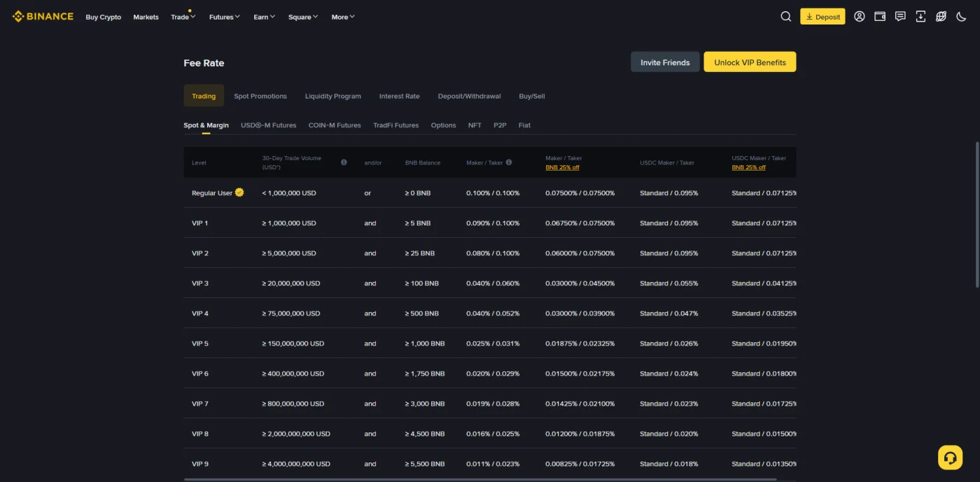The image size is (980, 482).
Task: Open BNB 25% off link under Maker / Taker
Action: click(562, 167)
